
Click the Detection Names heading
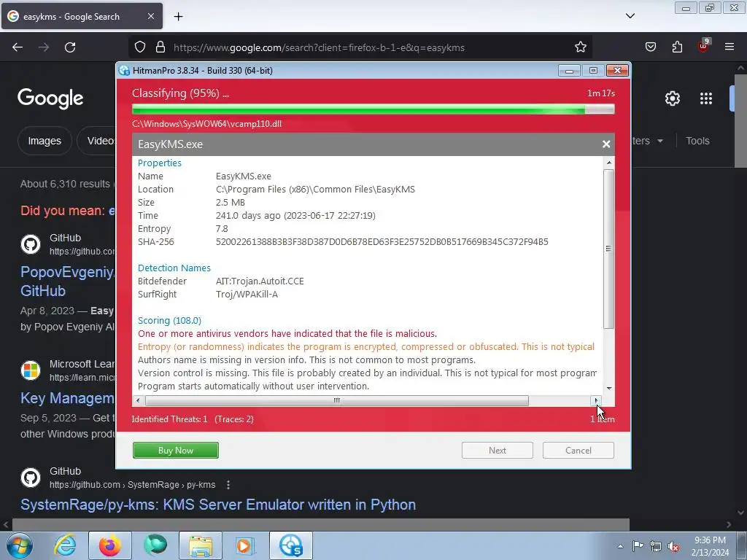coord(174,268)
